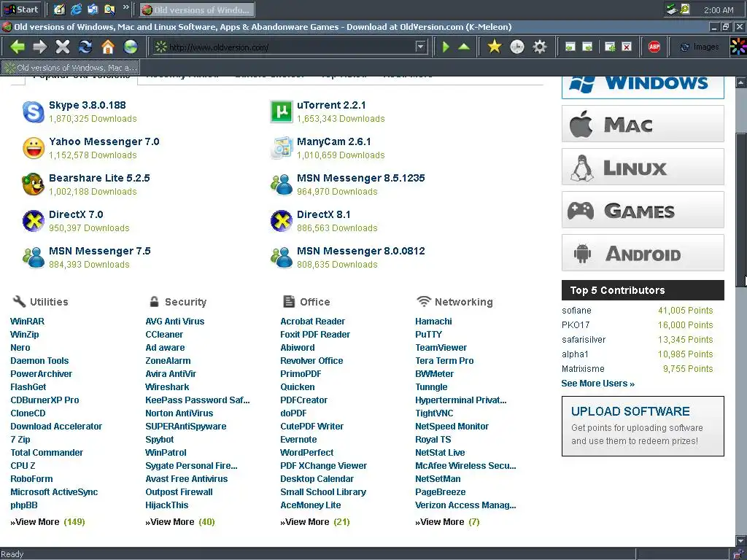
Task: Click the page scrollbar up arrow
Action: point(741,82)
